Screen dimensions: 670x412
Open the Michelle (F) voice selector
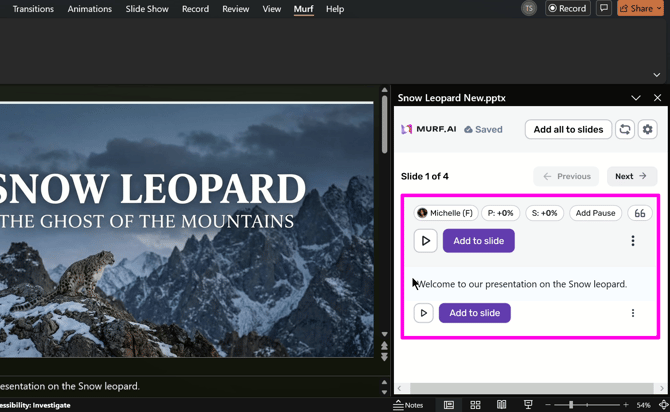[445, 213]
